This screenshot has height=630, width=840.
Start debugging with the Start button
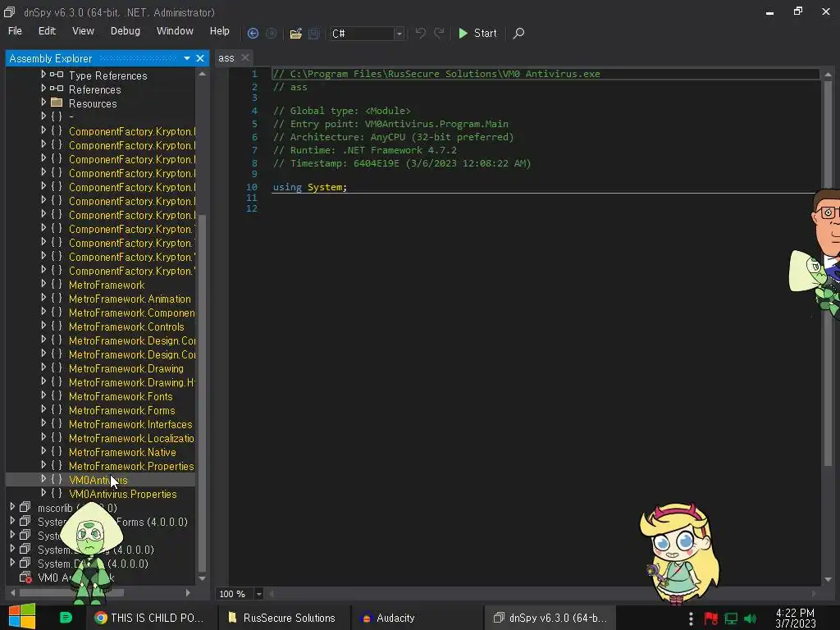pos(478,33)
